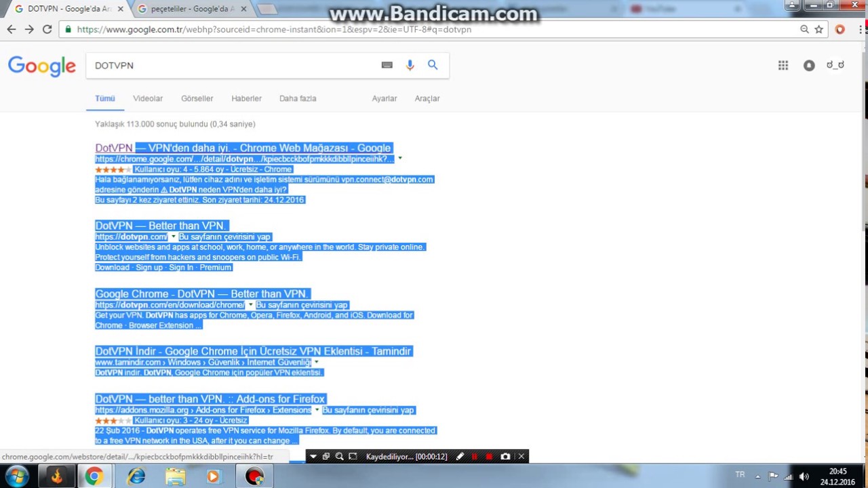Stop the Bandicam recording
This screenshot has height=488, width=868.
point(489,456)
